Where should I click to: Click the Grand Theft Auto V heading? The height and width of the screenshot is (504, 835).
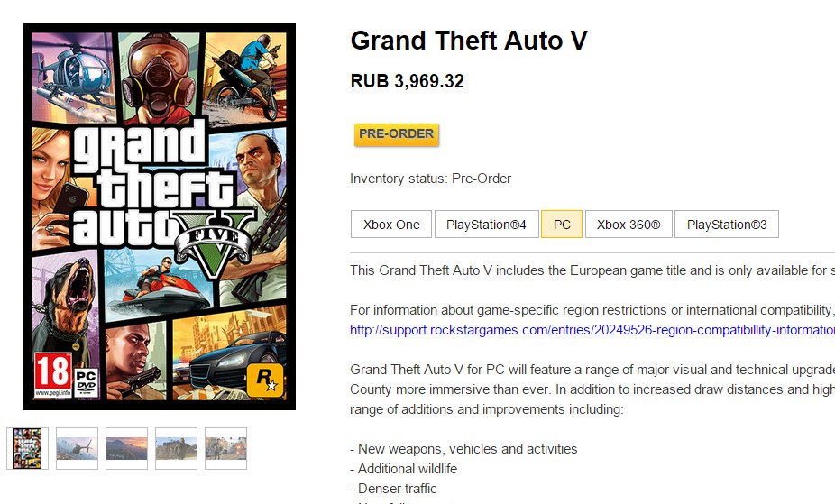[469, 41]
